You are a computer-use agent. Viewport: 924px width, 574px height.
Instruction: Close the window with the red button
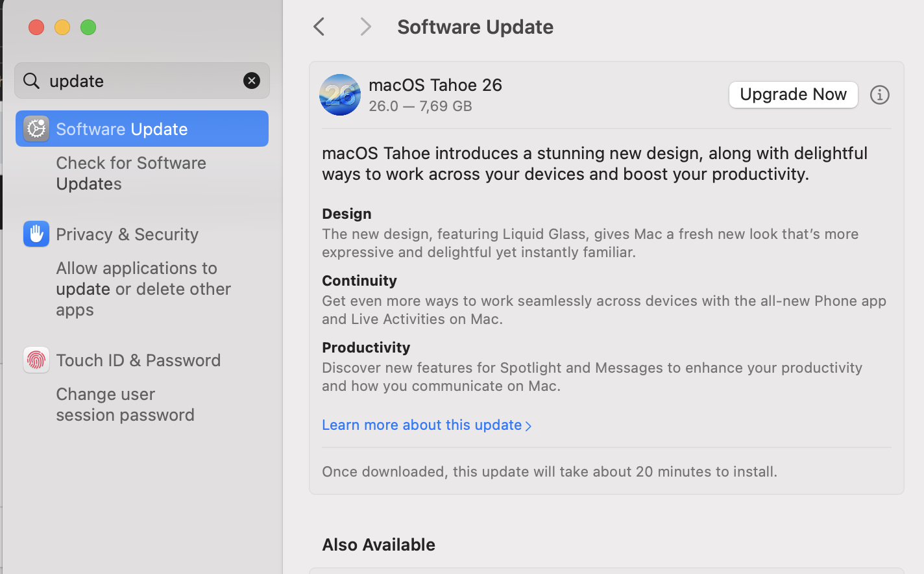coord(36,27)
